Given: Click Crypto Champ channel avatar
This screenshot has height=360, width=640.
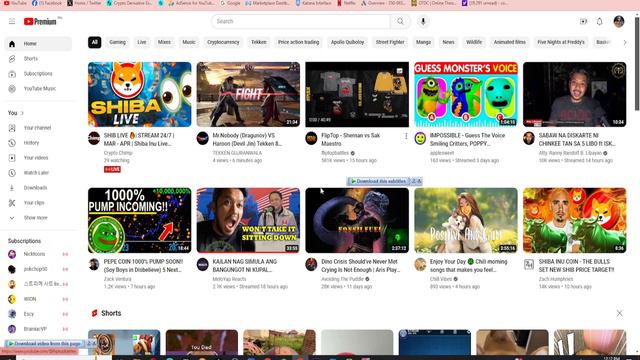Looking at the screenshot, I should click(x=94, y=138).
